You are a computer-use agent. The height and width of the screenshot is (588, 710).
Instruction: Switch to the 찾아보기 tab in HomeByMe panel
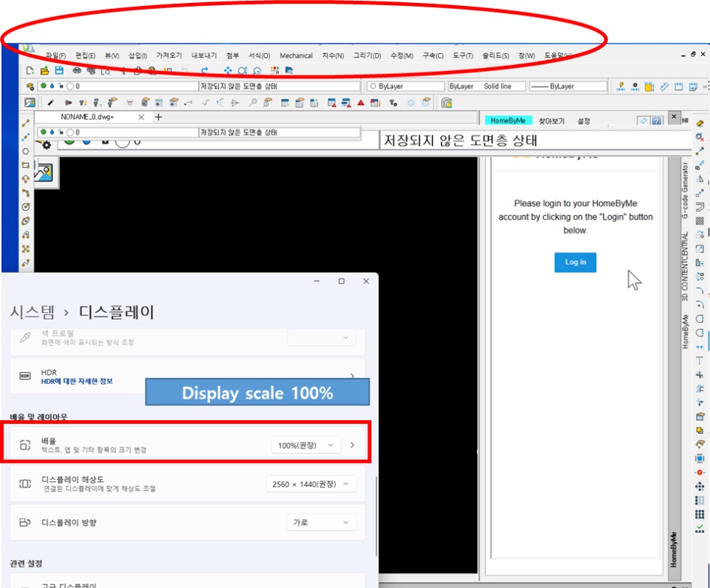coord(552,121)
